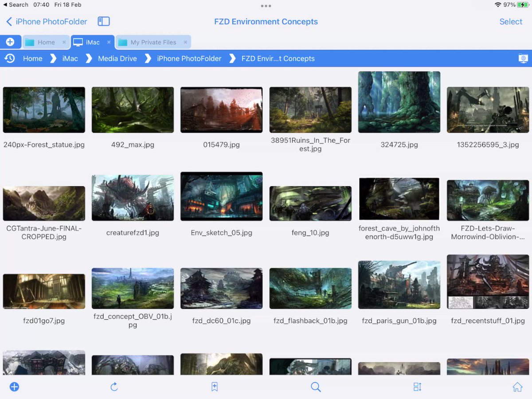532x399 pixels.
Task: Open 1352256595_3.jpg thumbnail
Action: point(488,110)
